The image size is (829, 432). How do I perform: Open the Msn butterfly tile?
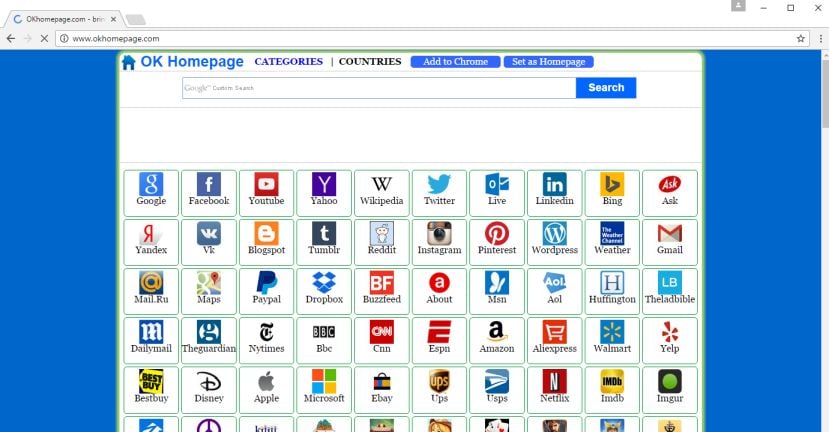pyautogui.click(x=497, y=291)
